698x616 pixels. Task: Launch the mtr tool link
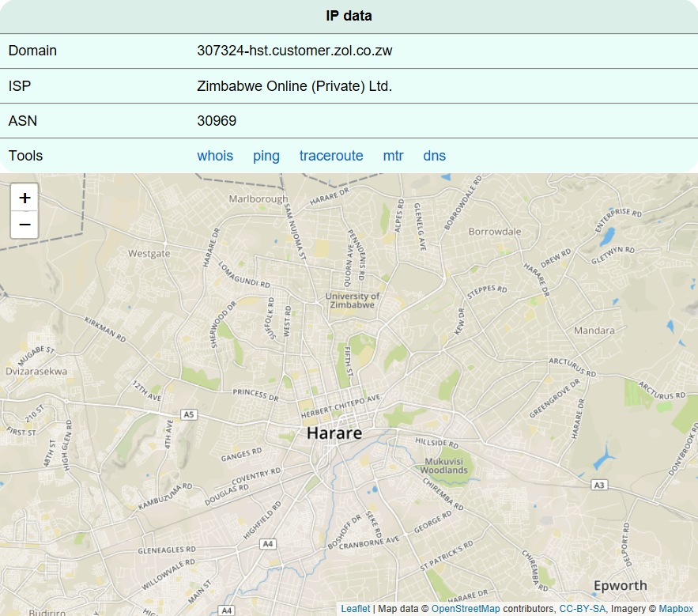pos(393,156)
